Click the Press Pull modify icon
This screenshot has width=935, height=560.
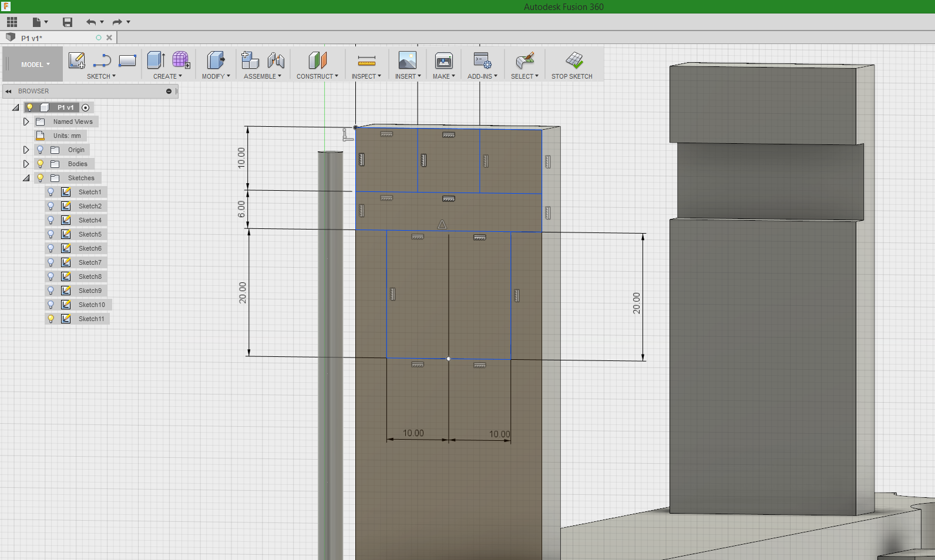point(216,60)
